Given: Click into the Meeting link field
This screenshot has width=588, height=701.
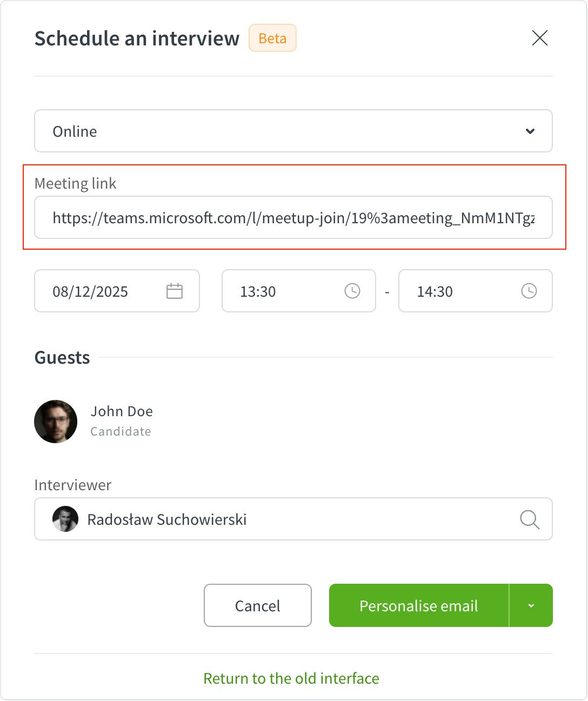Looking at the screenshot, I should pos(293,218).
